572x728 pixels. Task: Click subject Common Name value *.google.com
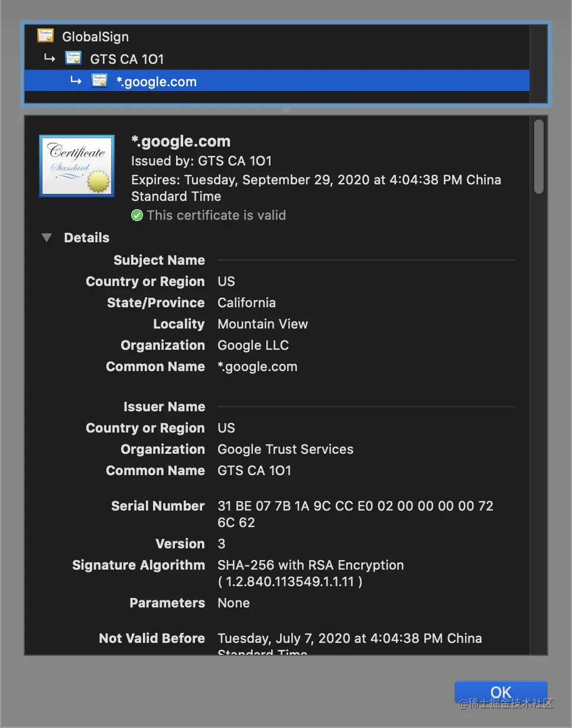click(x=258, y=366)
